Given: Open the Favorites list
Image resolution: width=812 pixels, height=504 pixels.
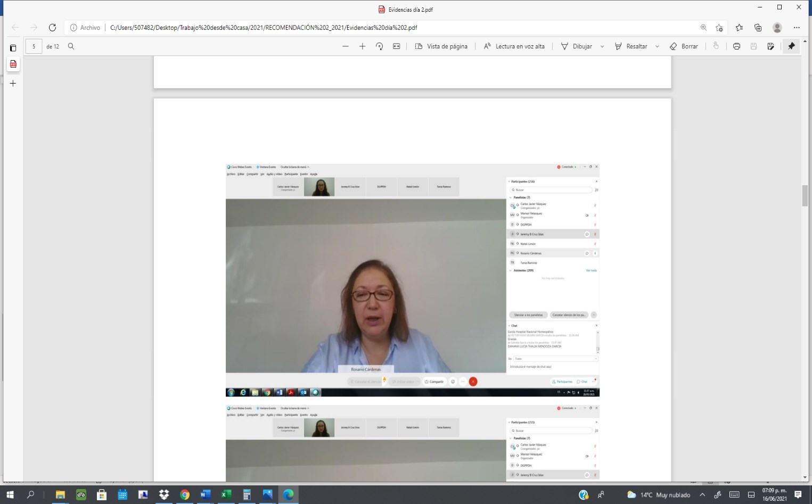Looking at the screenshot, I should [x=739, y=28].
